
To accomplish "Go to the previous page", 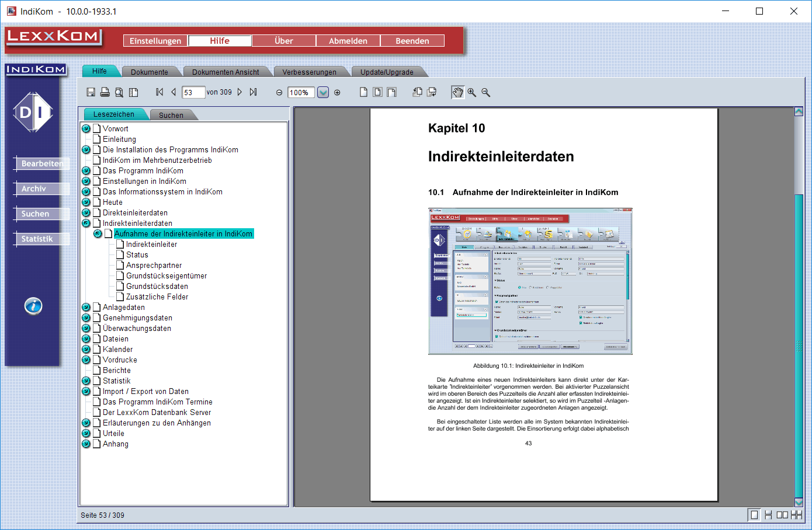I will tap(173, 92).
